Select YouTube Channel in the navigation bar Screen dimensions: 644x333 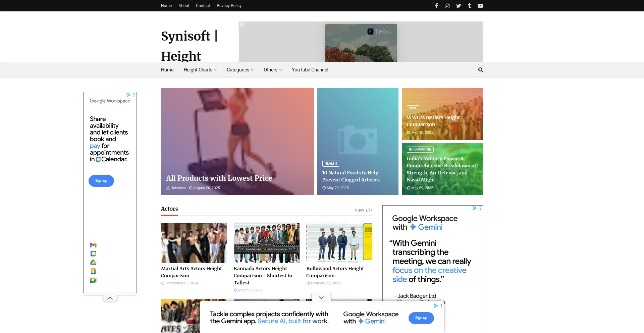310,70
